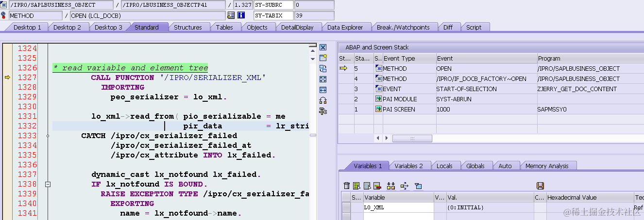
Task: Click the METHOD icon in stack level 5 row
Action: (379, 68)
